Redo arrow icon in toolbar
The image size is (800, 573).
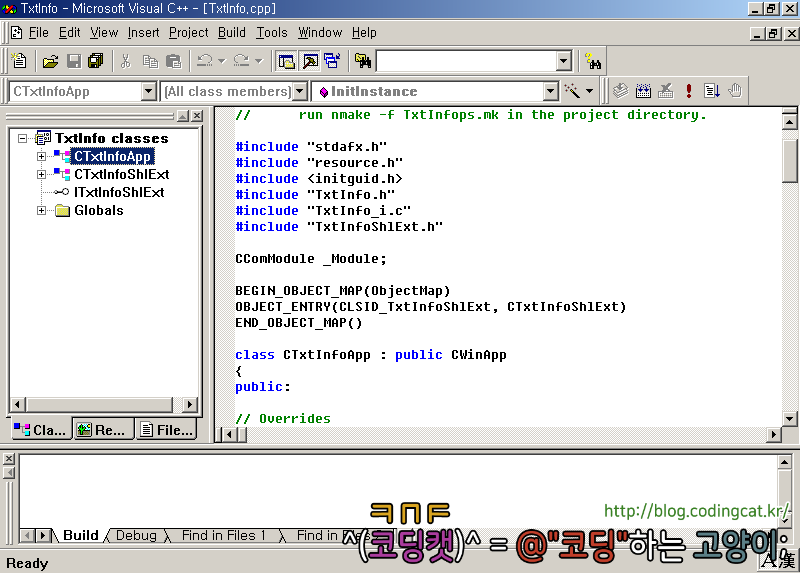pos(241,61)
